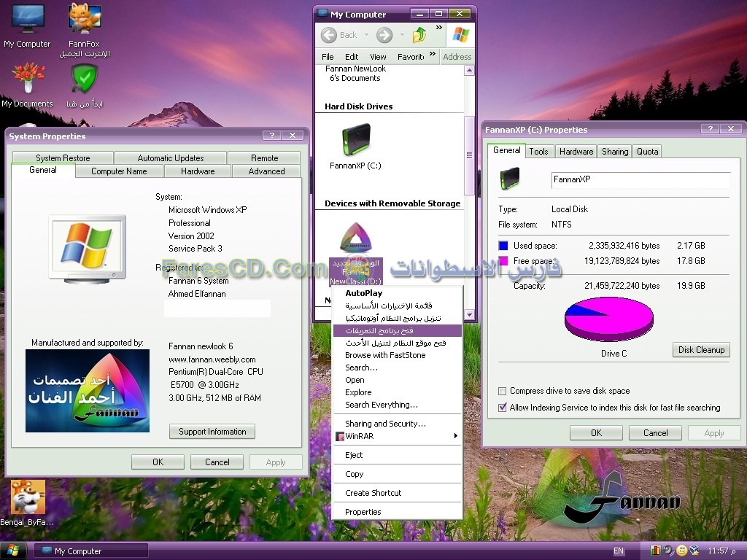The height and width of the screenshot is (560, 747).
Task: Open the Start menu
Action: pyautogui.click(x=13, y=551)
